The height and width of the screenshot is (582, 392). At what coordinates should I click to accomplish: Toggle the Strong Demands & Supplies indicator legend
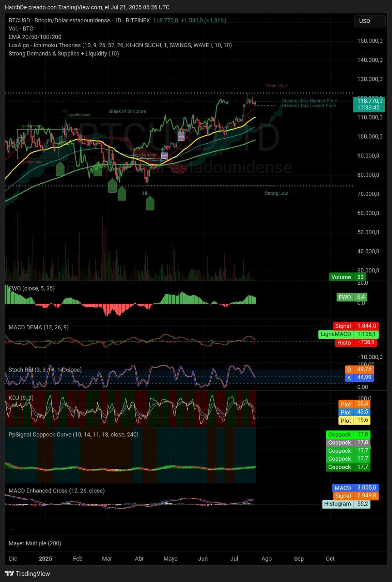tap(64, 53)
